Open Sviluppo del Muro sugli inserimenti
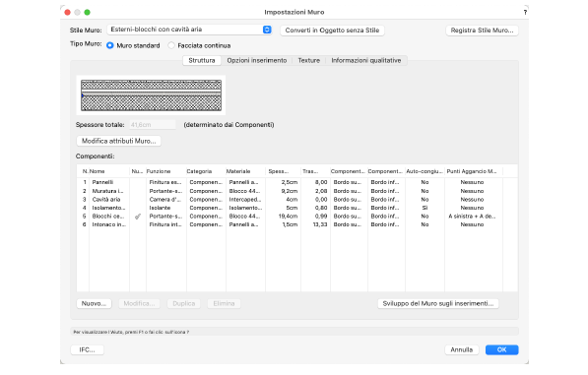Viewport: 588px width, 375px height. (x=438, y=303)
